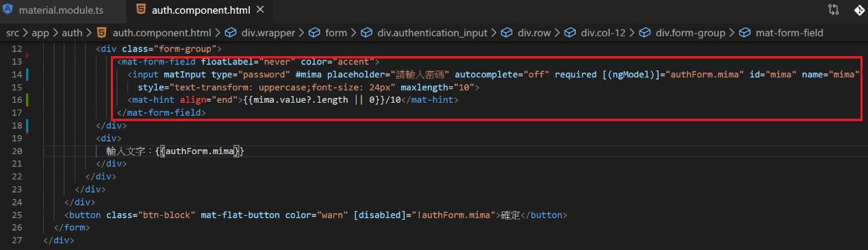This screenshot has height=250, width=868.
Task: Open the div.form-group breadcrumb
Action: click(x=691, y=33)
